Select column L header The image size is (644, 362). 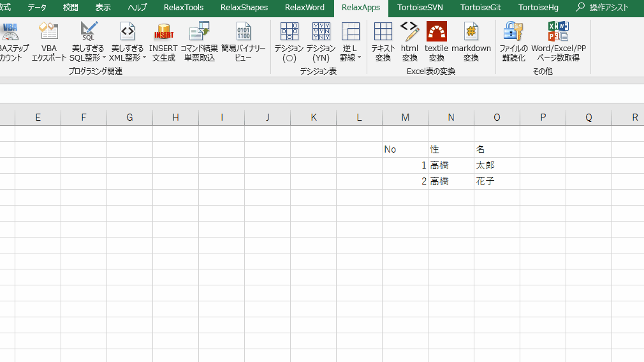click(x=360, y=117)
